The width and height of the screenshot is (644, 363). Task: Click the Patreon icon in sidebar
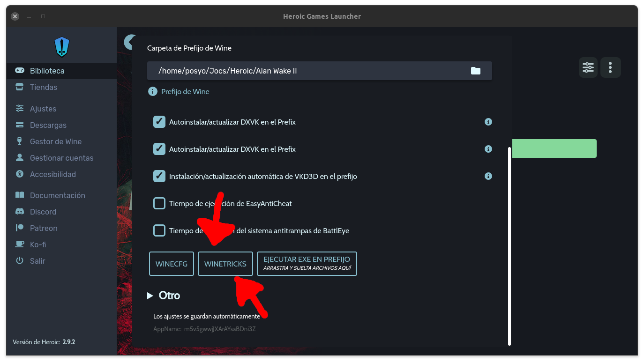click(20, 228)
